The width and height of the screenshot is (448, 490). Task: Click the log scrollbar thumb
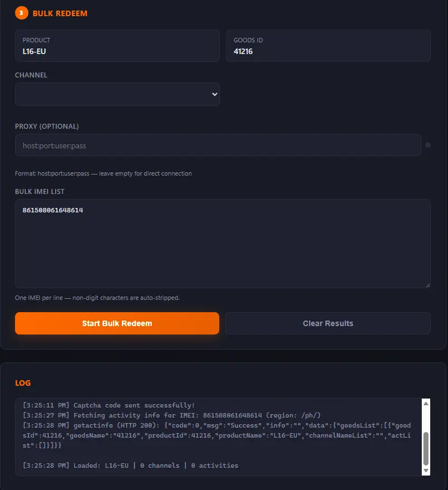[x=426, y=449]
